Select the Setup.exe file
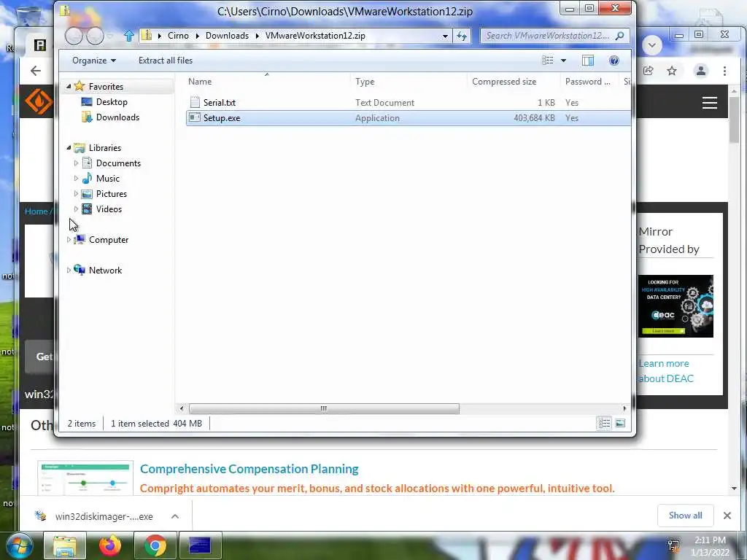 point(409,118)
